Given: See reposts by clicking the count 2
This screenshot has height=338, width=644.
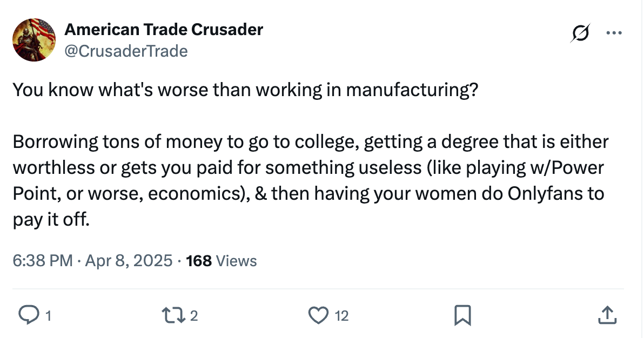Looking at the screenshot, I should [192, 314].
